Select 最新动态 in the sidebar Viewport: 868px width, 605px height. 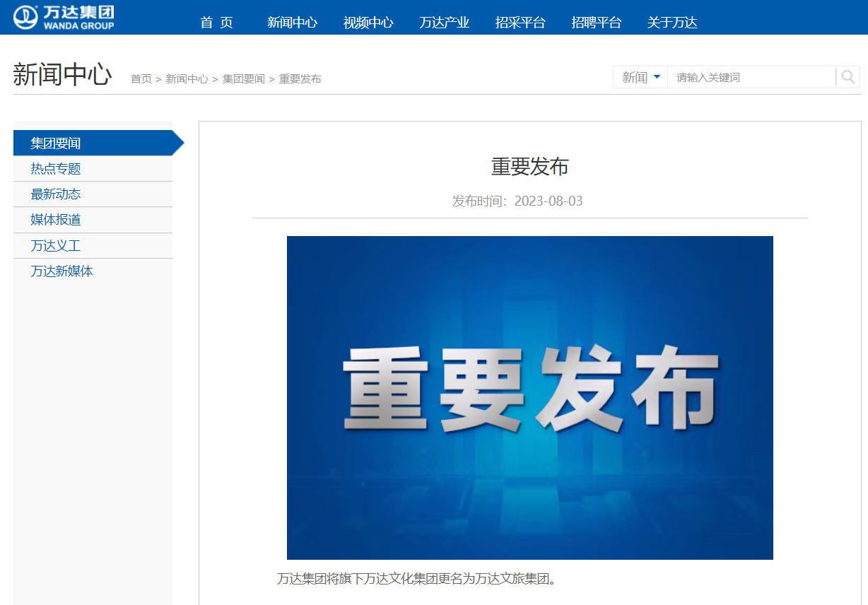pyautogui.click(x=93, y=194)
